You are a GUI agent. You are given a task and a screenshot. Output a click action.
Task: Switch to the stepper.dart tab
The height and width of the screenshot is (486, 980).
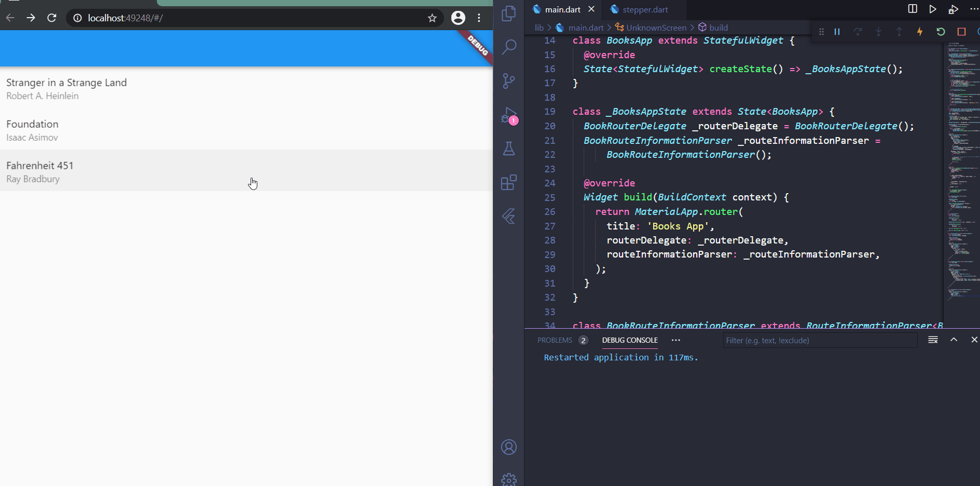645,9
